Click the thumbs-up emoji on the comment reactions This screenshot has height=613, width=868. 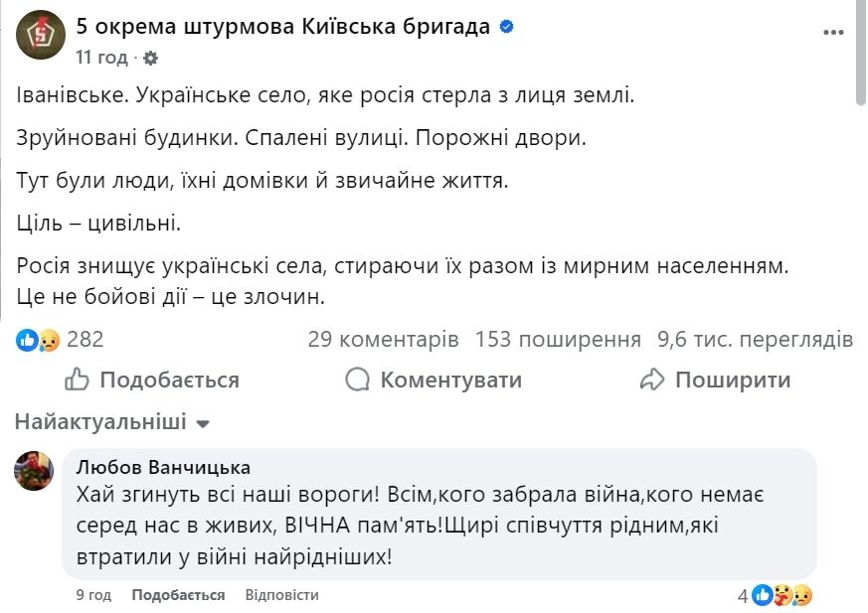763,593
